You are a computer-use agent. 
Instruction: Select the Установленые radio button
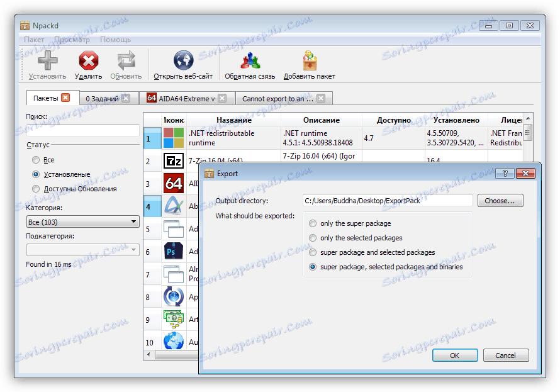36,174
